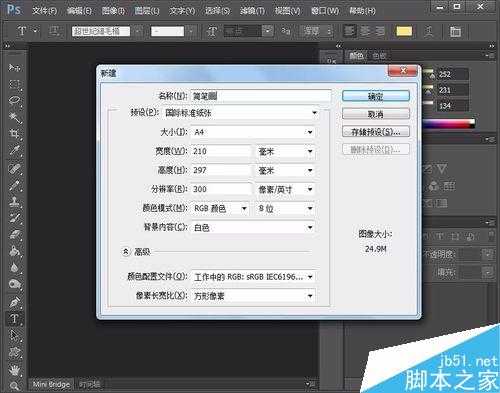Select the Move tool in left toolbar

click(14, 68)
